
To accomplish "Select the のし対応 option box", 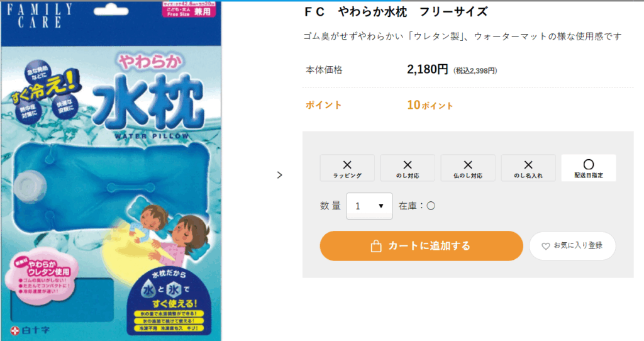I will [408, 168].
